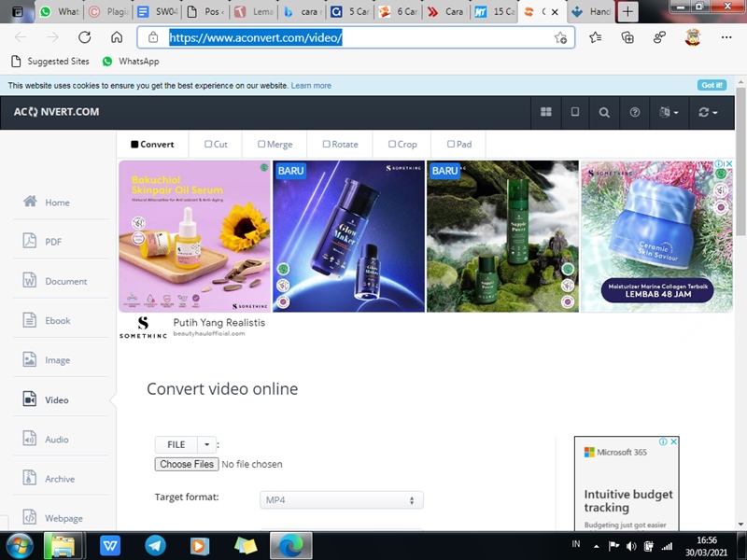Open the Windows Start button

20,546
